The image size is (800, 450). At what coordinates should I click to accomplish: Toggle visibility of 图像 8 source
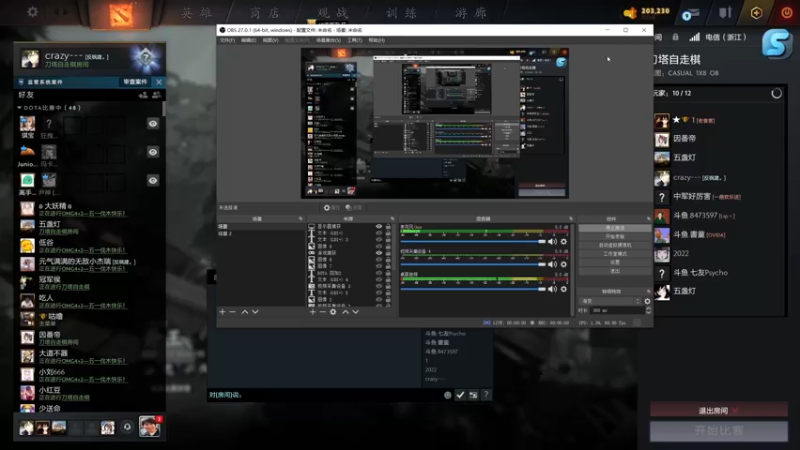(379, 246)
